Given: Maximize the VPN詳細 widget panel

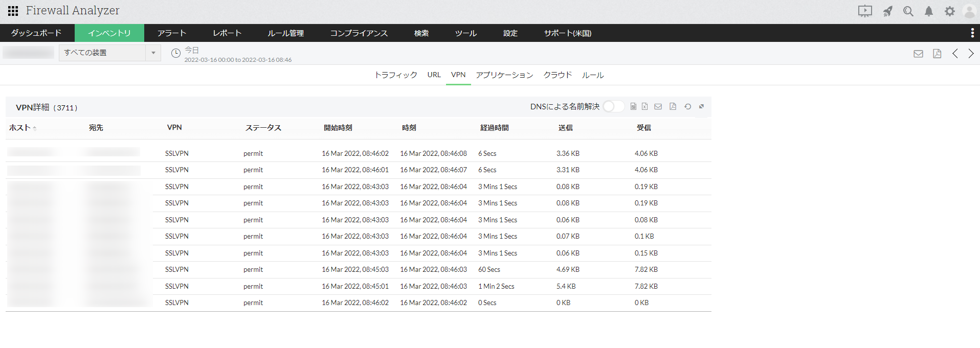Looking at the screenshot, I should pyautogui.click(x=702, y=106).
